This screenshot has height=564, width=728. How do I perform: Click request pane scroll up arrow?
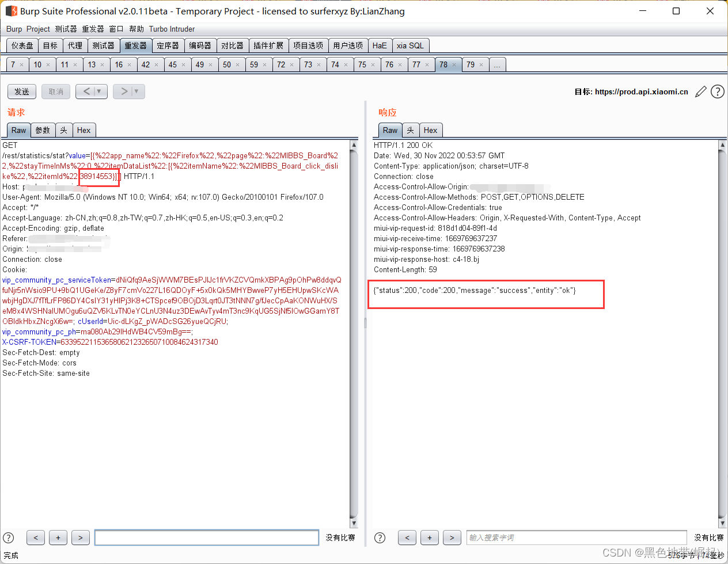point(354,146)
